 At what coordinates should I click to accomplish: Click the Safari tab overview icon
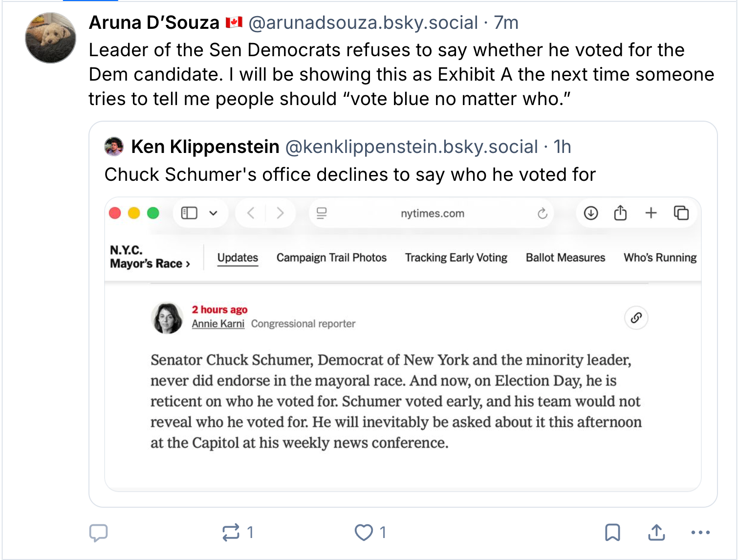(681, 213)
